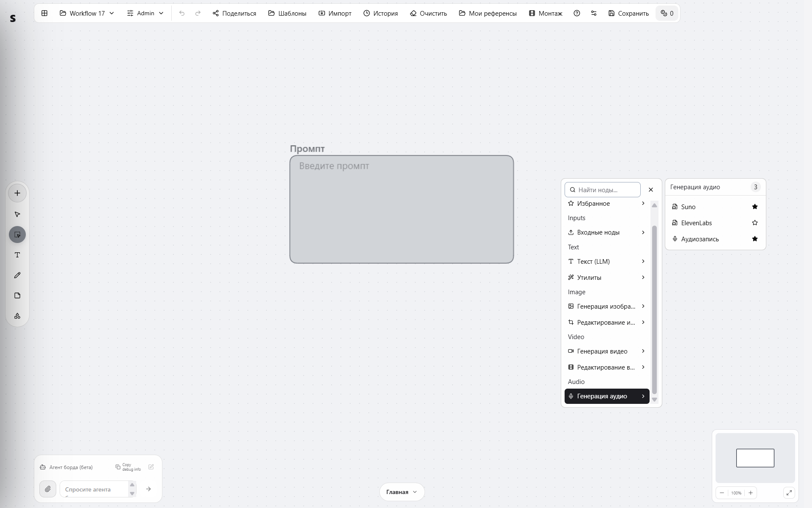Open the Генерация видео category
812x508 pixels.
pos(607,351)
